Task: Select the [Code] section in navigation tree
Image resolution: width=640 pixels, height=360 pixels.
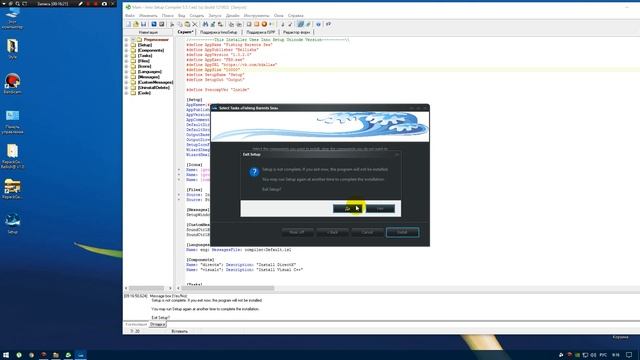Action: (x=144, y=93)
